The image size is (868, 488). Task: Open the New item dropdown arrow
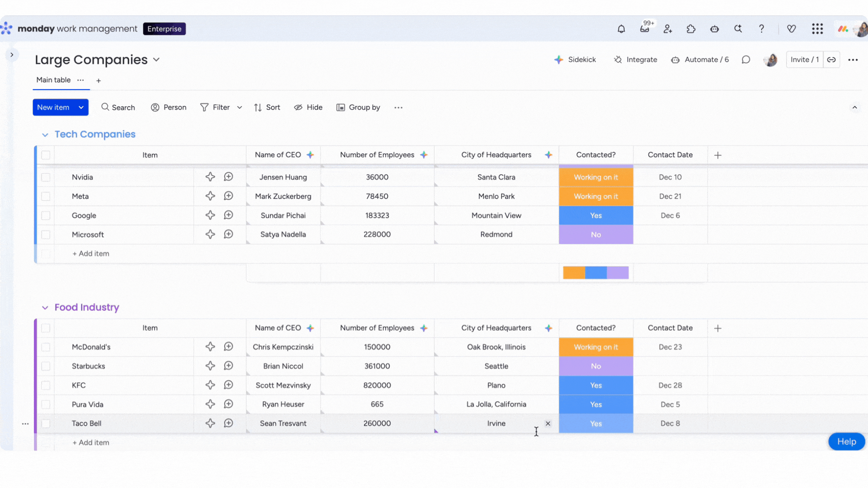(x=81, y=108)
